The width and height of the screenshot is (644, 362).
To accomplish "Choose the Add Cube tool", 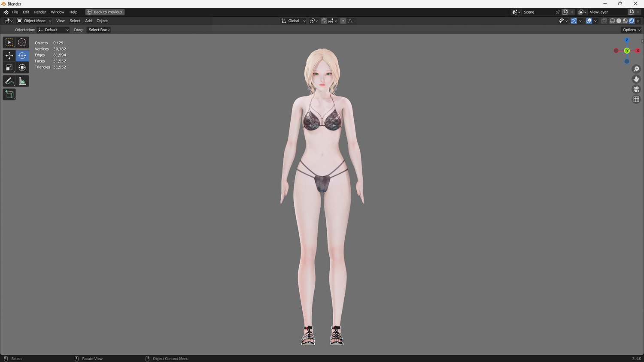I will tap(9, 94).
